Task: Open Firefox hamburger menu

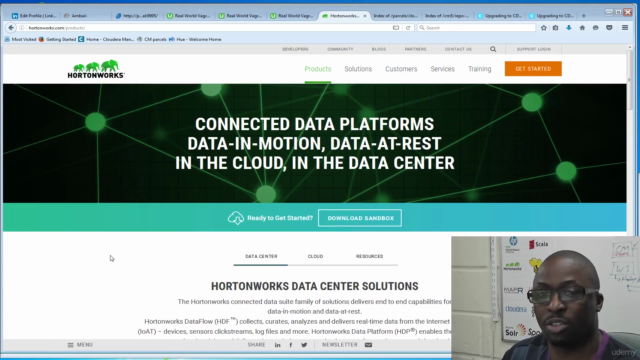Action: point(625,28)
